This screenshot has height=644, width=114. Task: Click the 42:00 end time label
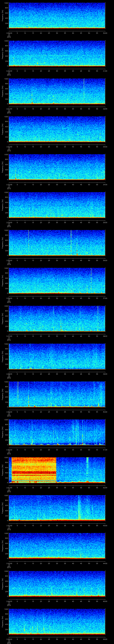[x=105, y=487]
